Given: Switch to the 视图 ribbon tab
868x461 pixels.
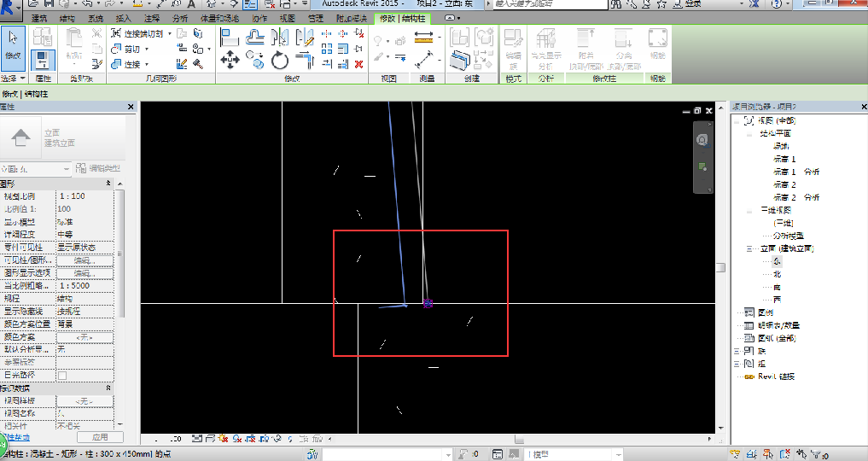Looking at the screenshot, I should pos(288,18).
